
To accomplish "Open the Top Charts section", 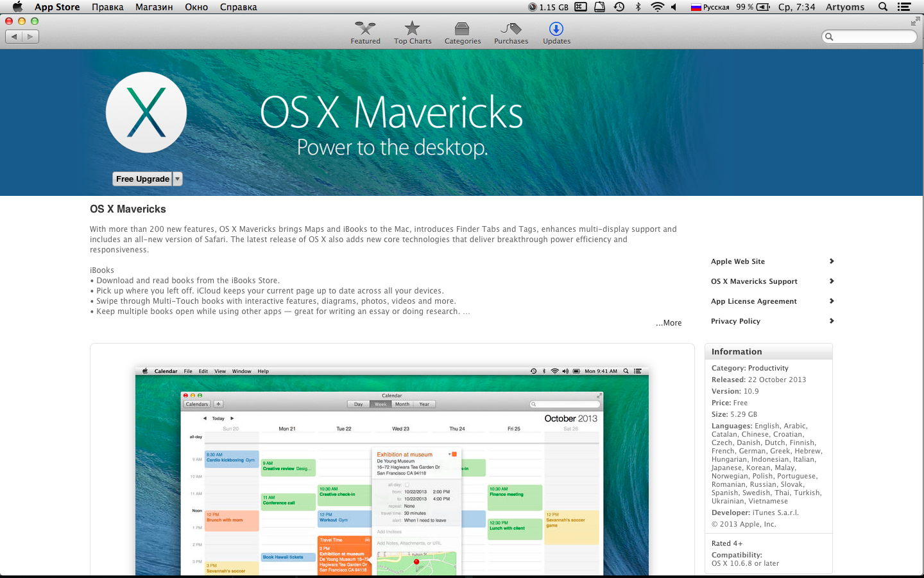I will [x=412, y=33].
